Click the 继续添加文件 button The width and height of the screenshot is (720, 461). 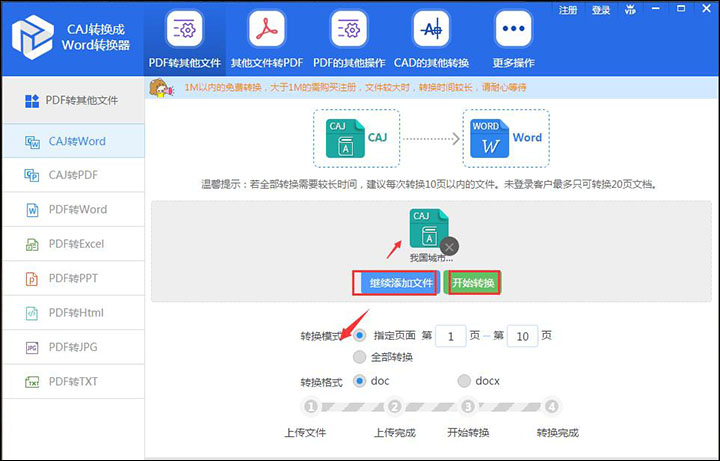[x=396, y=283]
